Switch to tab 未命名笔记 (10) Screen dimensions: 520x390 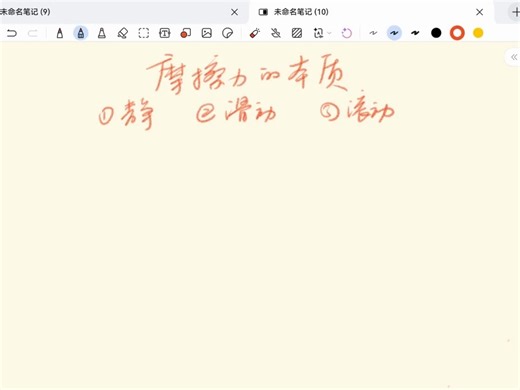click(x=371, y=12)
